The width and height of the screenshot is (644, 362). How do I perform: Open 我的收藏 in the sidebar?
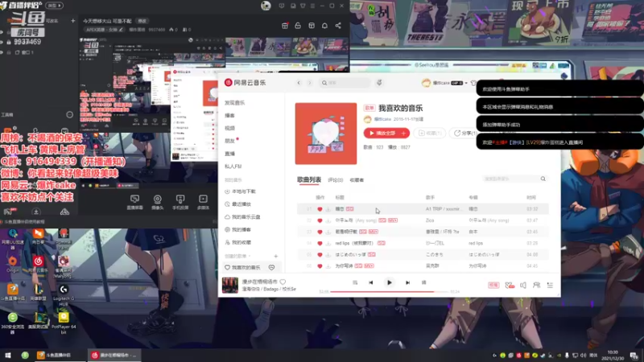[x=241, y=242]
